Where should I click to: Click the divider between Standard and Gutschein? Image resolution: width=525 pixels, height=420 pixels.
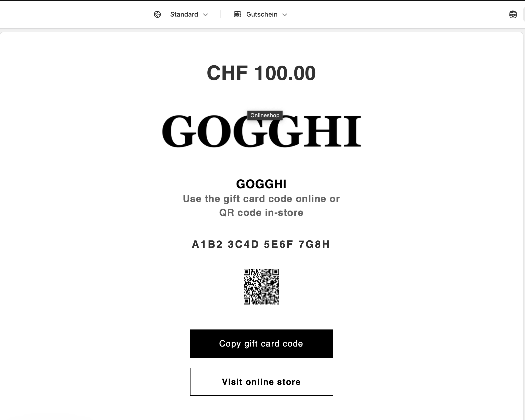pos(220,15)
